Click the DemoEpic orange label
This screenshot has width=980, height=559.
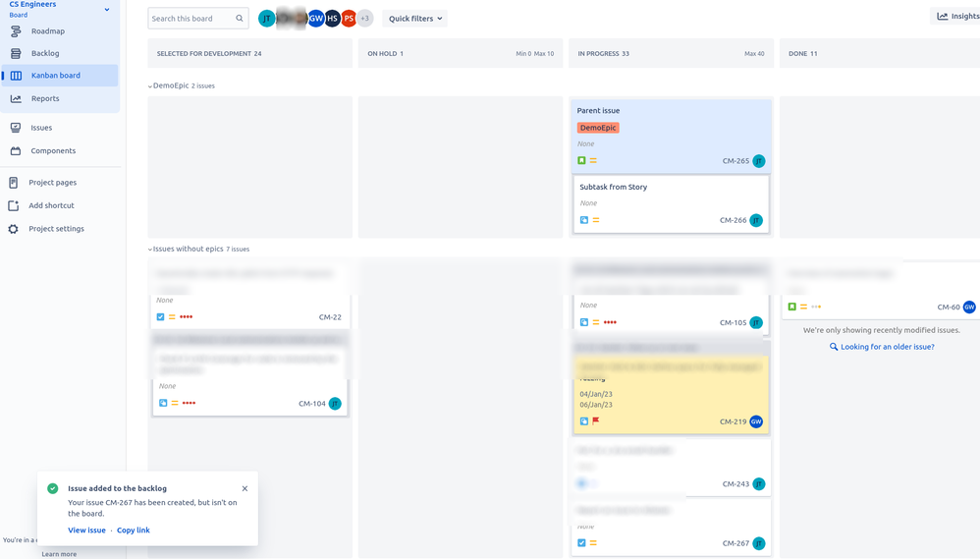(598, 128)
